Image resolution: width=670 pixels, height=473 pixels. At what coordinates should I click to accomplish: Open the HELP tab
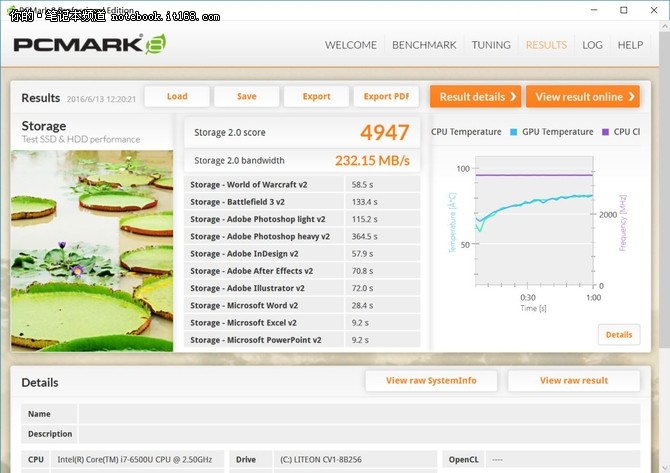(x=630, y=45)
